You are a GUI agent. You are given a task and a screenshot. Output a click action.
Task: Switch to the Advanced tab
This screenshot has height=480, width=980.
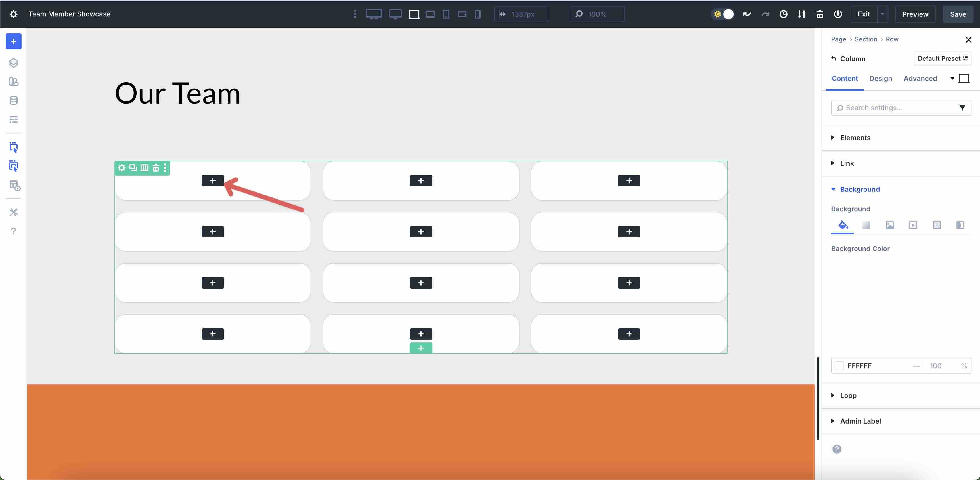[920, 78]
